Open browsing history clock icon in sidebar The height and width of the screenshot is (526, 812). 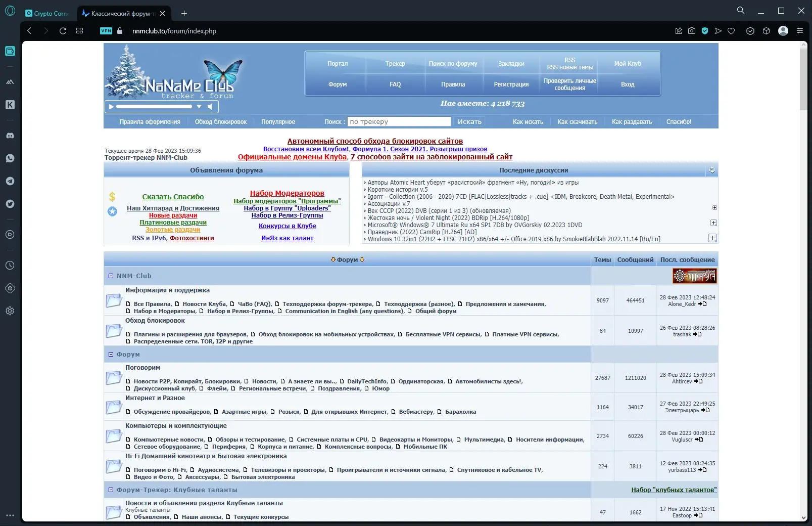coord(10,265)
